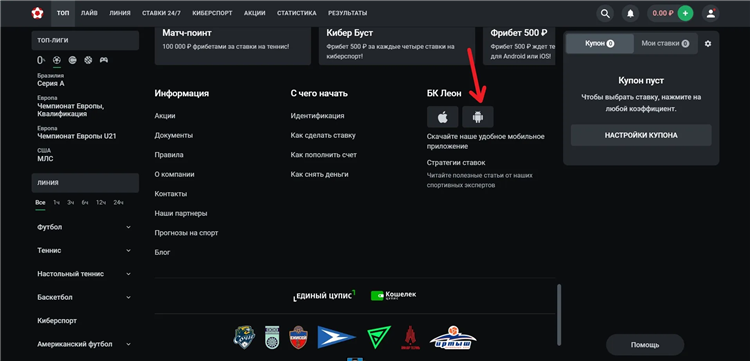750x361 pixels.
Task: Filter line by 24ч
Action: coord(118,203)
